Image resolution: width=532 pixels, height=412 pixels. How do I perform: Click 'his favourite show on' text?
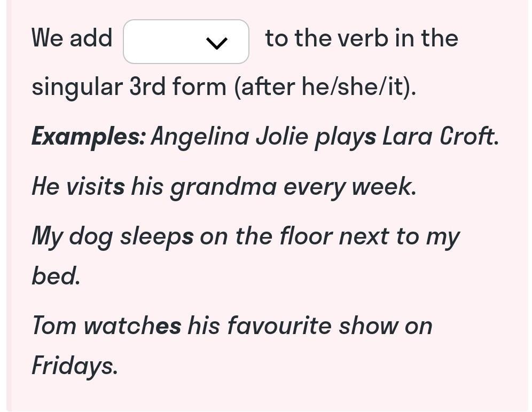click(310, 326)
